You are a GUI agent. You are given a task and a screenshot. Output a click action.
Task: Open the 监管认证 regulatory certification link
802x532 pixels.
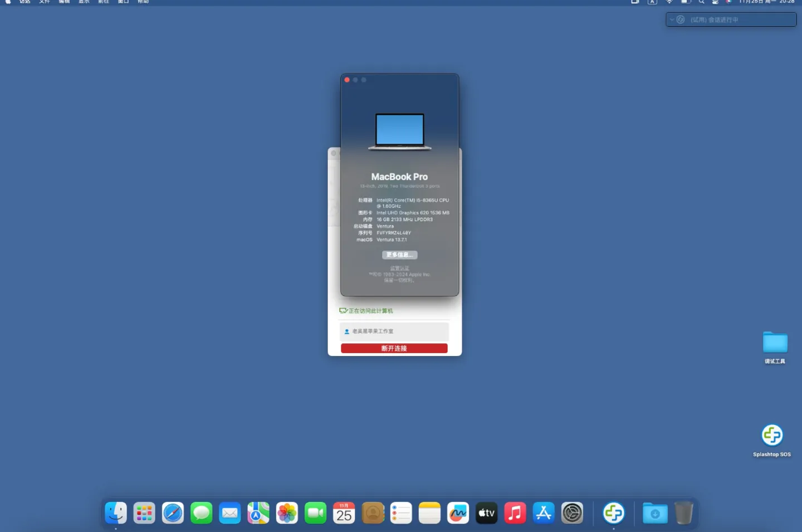pyautogui.click(x=399, y=269)
